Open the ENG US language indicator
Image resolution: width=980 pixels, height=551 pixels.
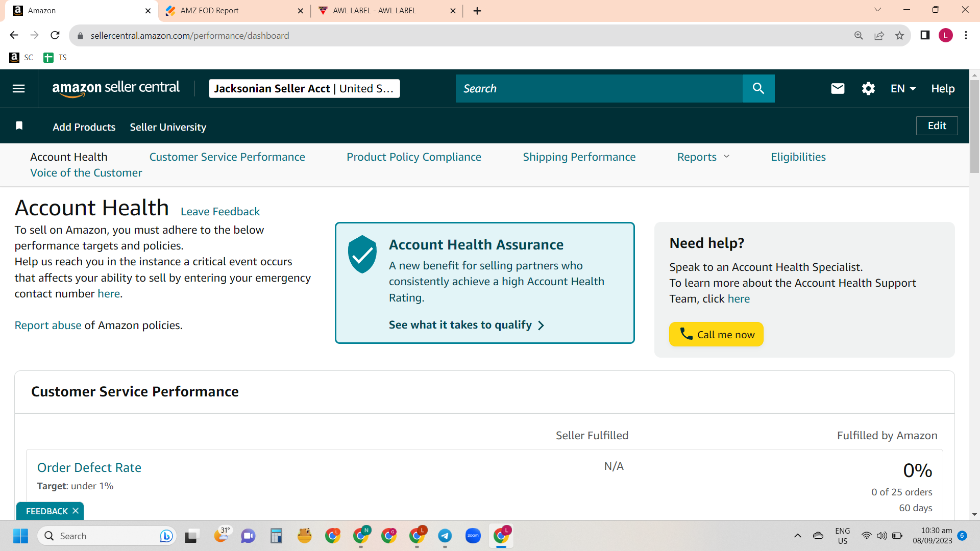[x=843, y=536]
